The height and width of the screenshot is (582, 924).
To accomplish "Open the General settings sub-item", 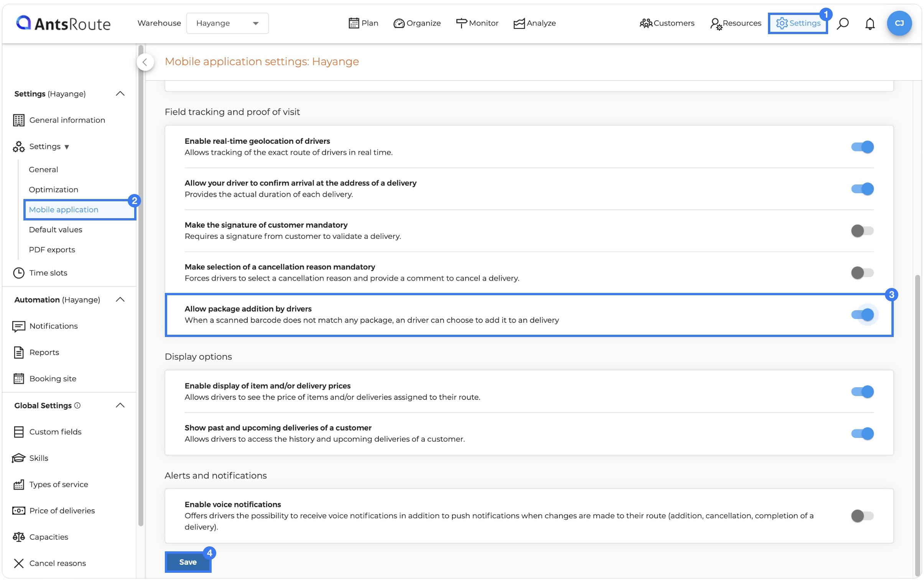I will pyautogui.click(x=43, y=169).
